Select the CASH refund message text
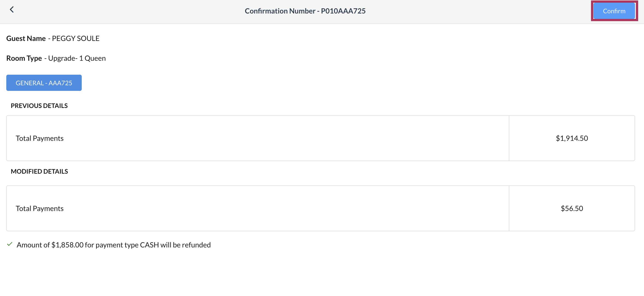 [114, 245]
